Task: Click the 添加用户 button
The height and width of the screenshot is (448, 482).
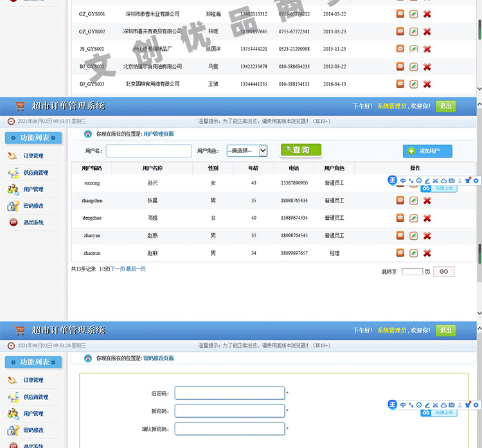Action: 427,151
